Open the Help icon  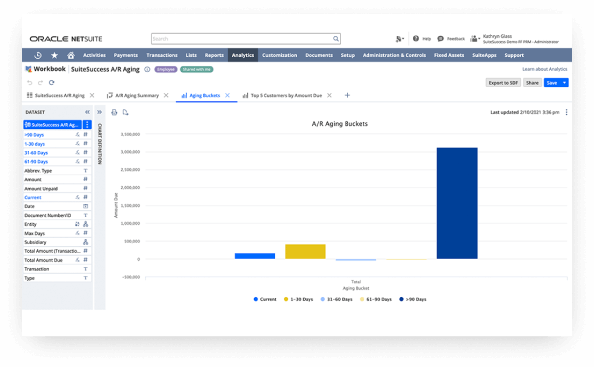416,39
